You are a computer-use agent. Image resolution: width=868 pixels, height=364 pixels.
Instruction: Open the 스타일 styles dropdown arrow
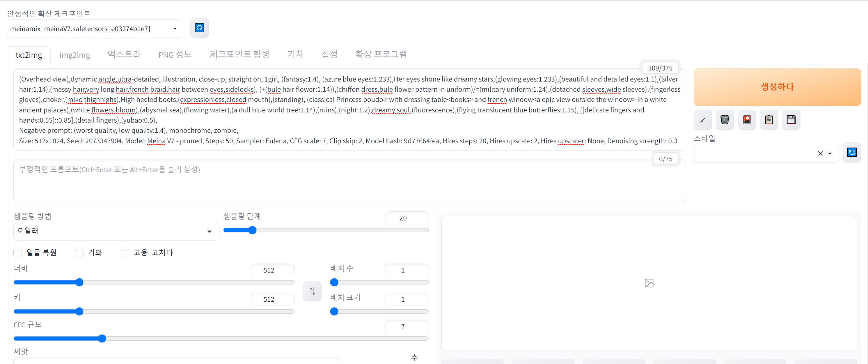(x=830, y=153)
